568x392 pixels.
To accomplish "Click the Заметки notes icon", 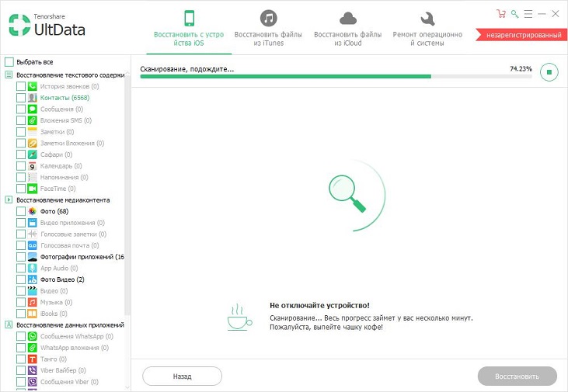I will click(32, 132).
